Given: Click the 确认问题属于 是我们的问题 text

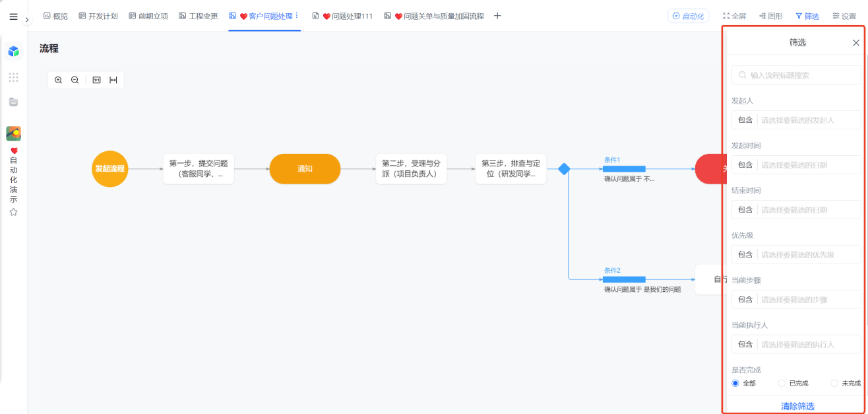Looking at the screenshot, I should 642,289.
